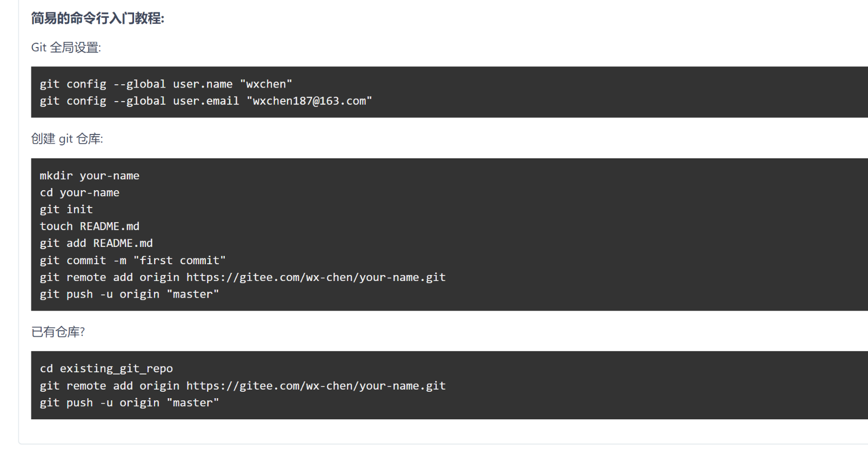The width and height of the screenshot is (868, 449).
Task: Click the 'touch README.md' command line
Action: click(90, 226)
